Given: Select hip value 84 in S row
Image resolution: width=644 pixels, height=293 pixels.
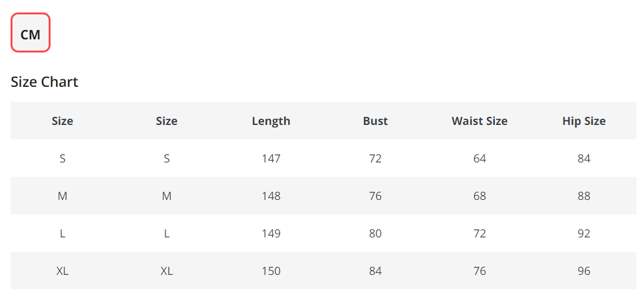Looking at the screenshot, I should coord(584,158).
